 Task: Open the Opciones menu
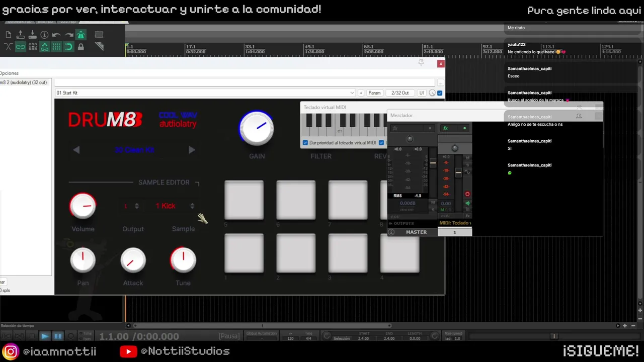pyautogui.click(x=9, y=73)
